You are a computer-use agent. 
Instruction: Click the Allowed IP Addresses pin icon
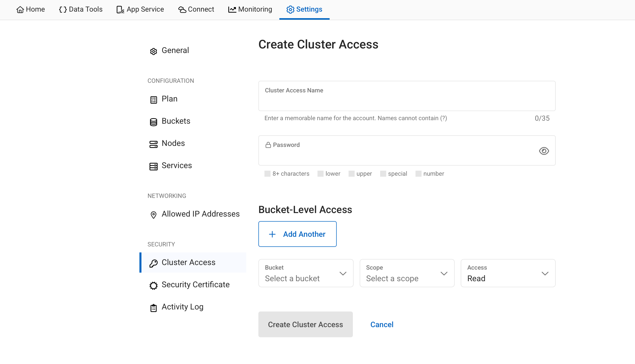point(153,215)
